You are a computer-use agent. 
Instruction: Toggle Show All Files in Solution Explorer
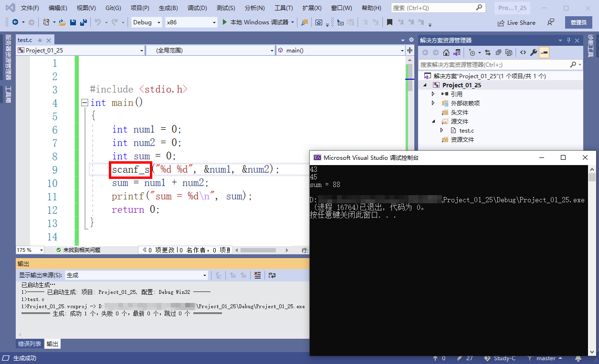pos(509,52)
